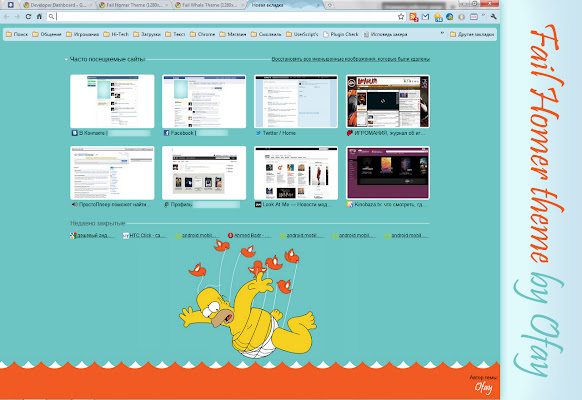Image resolution: width=582 pixels, height=400 pixels.
Task: Reopen the recently closed Google search entry
Action: tap(92, 235)
